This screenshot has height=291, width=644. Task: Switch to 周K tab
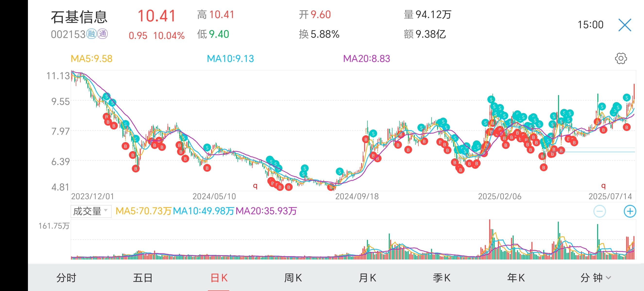[293, 278]
